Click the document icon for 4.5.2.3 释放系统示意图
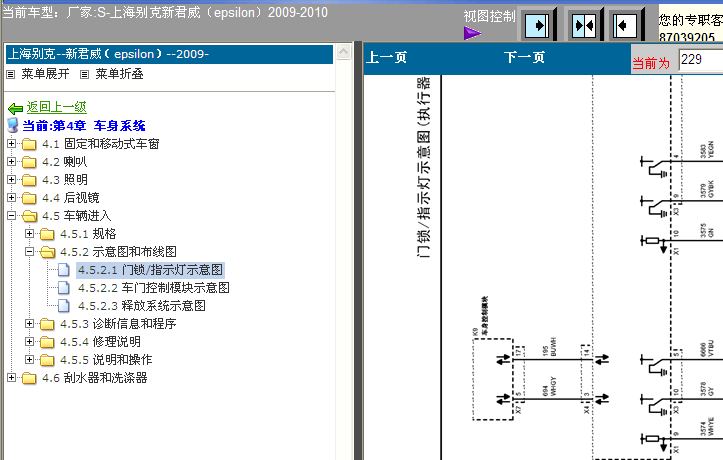 point(64,306)
